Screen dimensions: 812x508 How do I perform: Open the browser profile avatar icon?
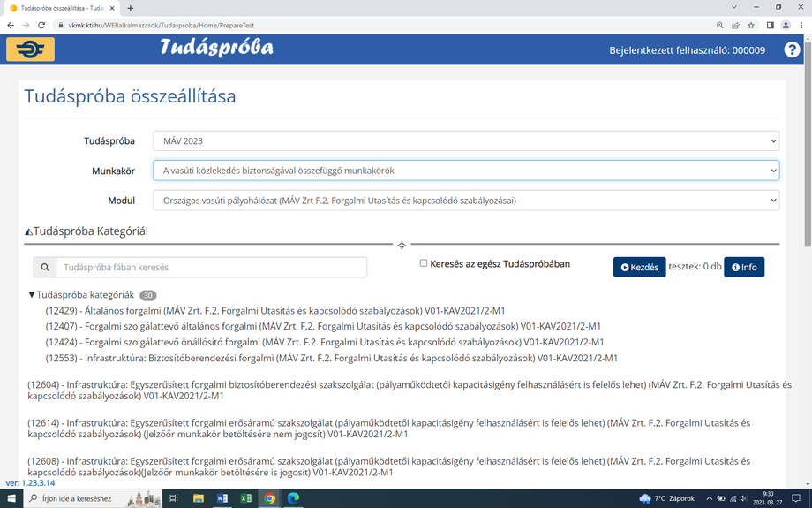[786, 25]
